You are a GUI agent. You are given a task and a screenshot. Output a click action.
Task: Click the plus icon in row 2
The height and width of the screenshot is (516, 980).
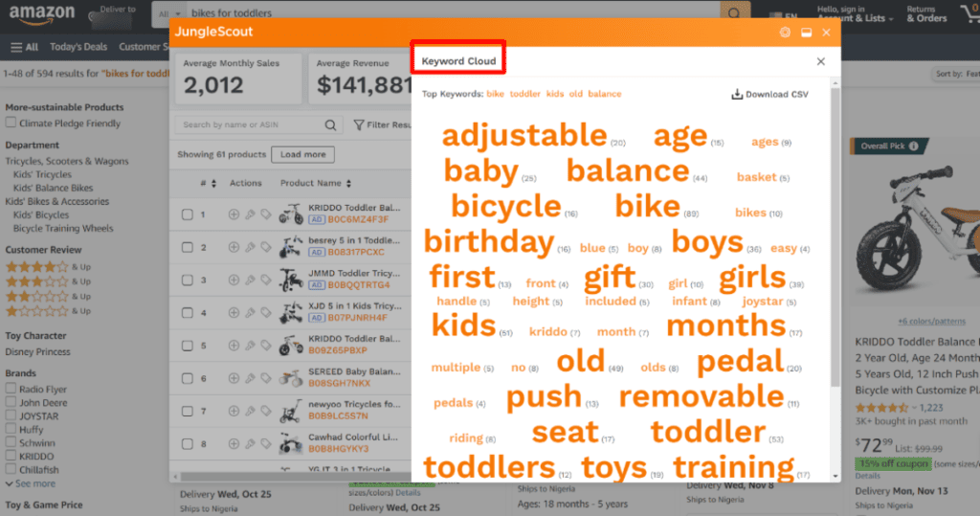point(234,247)
